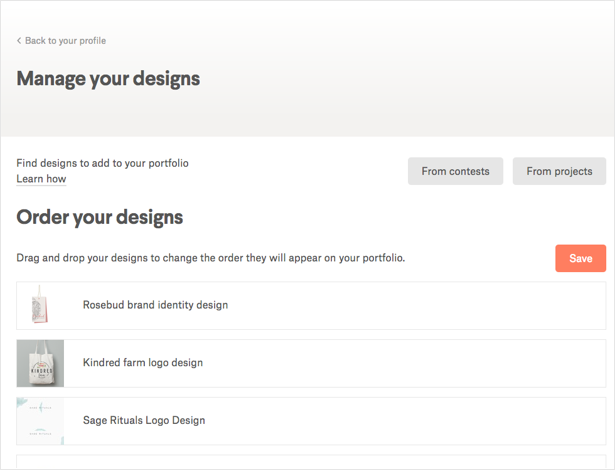615x470 pixels.
Task: Click 'Find designs to add to your portfolio' text
Action: (102, 163)
